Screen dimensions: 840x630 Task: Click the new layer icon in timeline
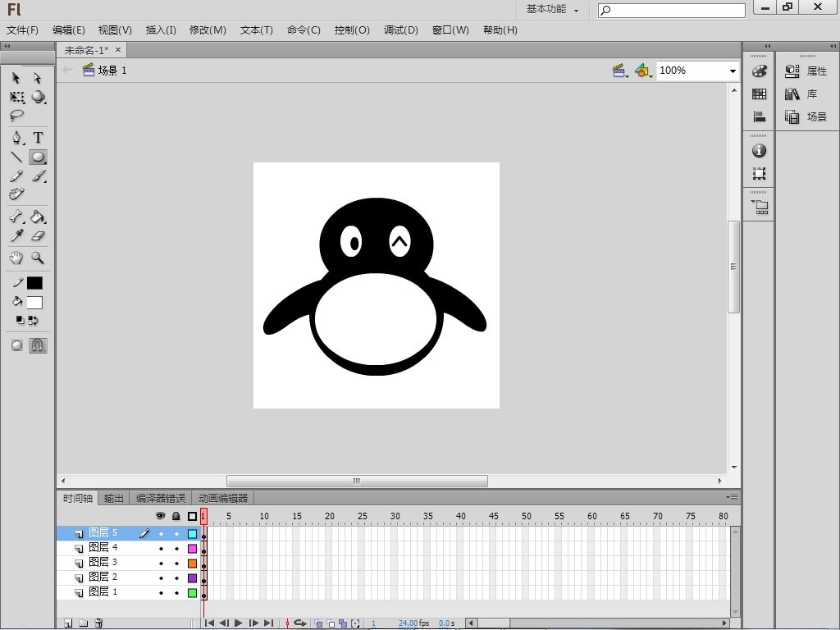tap(68, 623)
